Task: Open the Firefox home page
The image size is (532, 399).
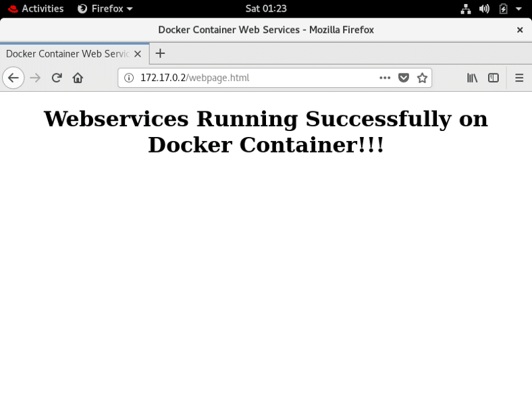Action: pos(78,78)
